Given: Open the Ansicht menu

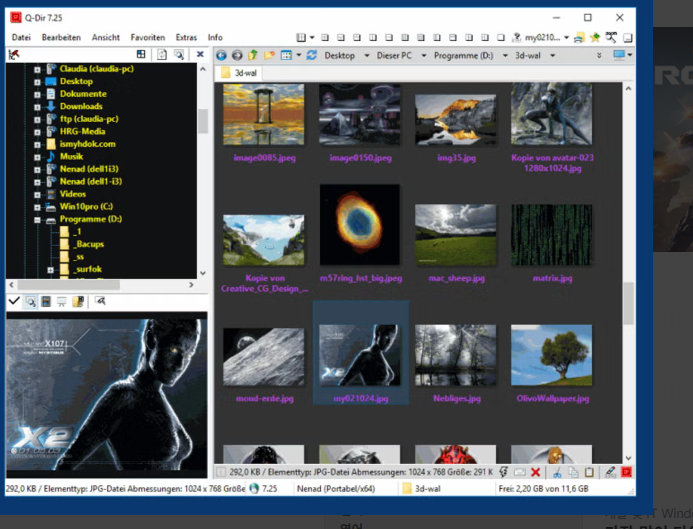Looking at the screenshot, I should tap(106, 38).
